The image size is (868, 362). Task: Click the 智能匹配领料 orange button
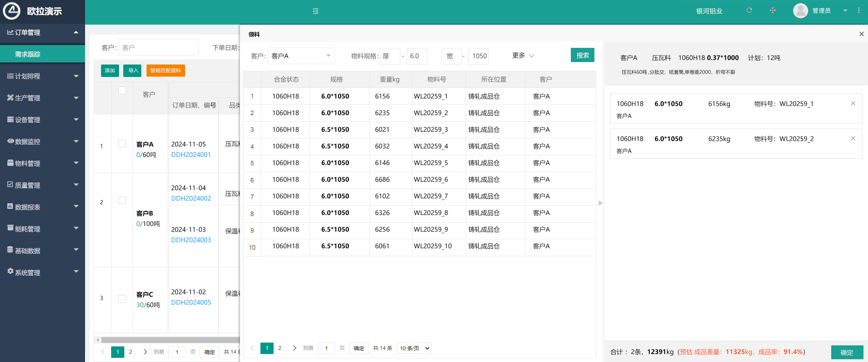(166, 70)
